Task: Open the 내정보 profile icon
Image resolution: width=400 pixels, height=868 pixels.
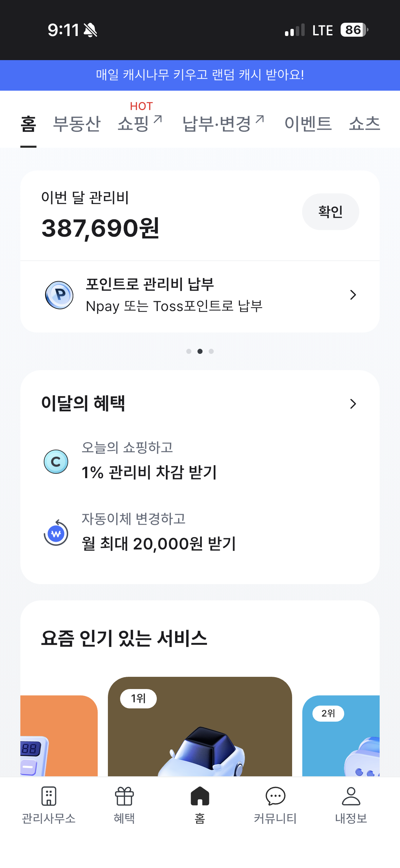Action: 351,796
